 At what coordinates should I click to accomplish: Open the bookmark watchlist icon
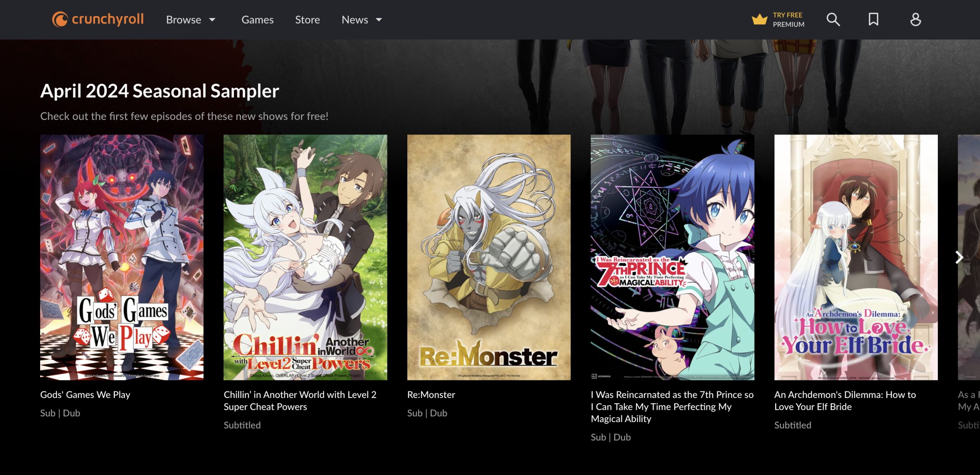(873, 20)
